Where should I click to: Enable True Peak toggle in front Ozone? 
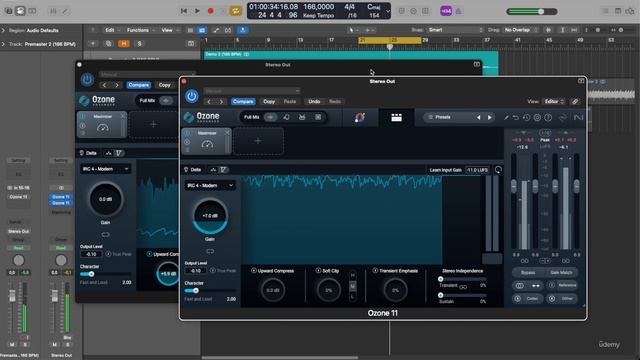tap(213, 271)
